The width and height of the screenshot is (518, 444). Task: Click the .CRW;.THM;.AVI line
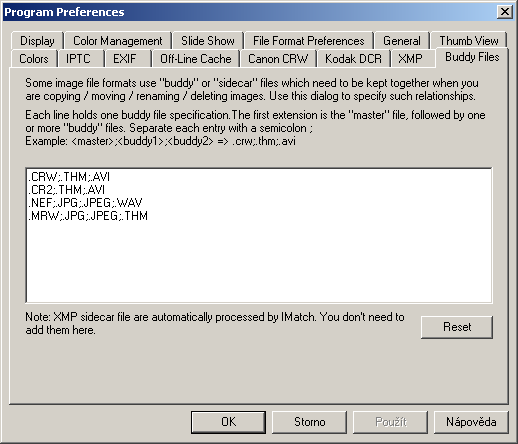click(69, 177)
